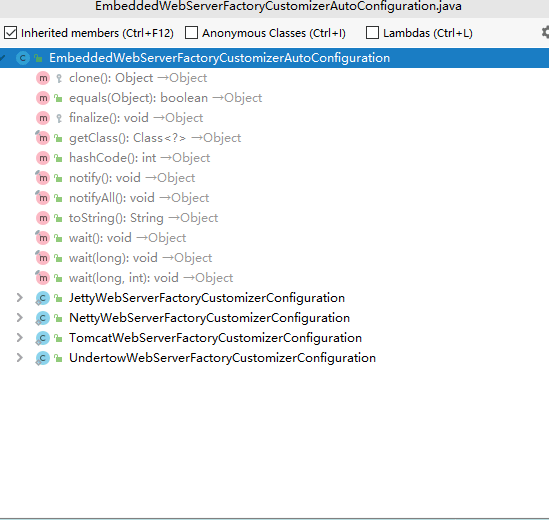Click the method icon beside toString()

tap(43, 218)
